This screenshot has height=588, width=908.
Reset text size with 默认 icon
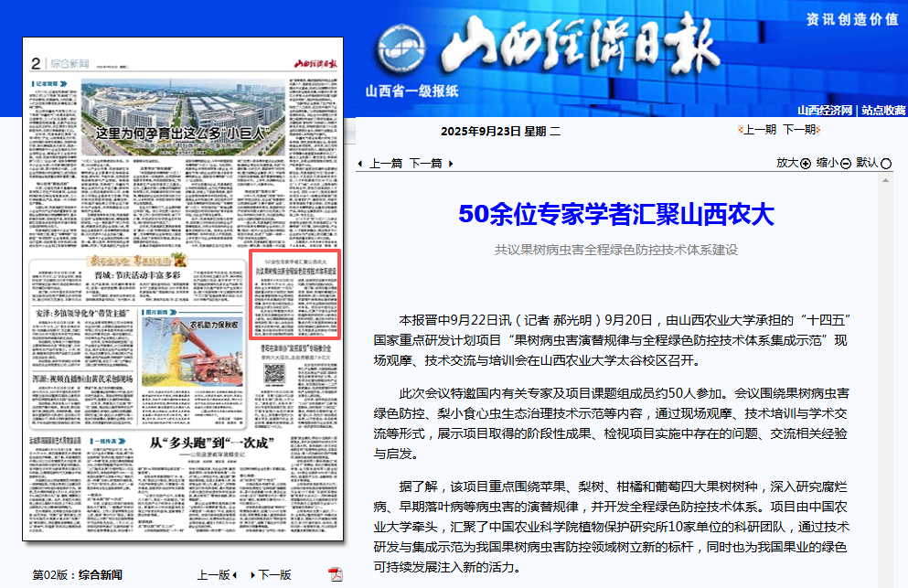pyautogui.click(x=885, y=164)
